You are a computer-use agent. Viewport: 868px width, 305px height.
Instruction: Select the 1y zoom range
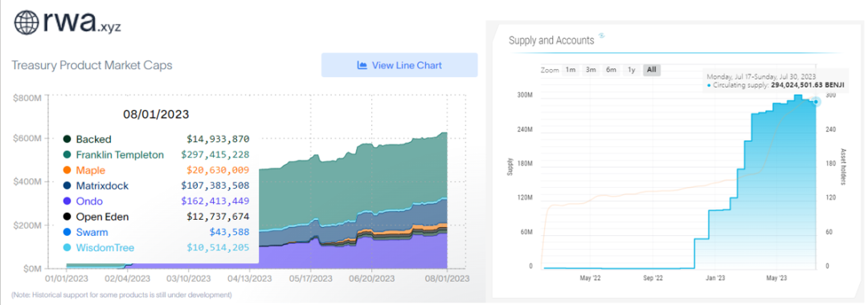pos(631,70)
